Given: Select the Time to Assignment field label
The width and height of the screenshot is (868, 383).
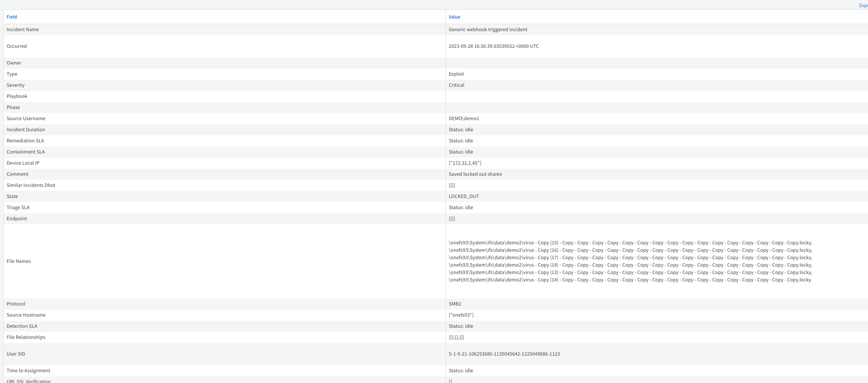Looking at the screenshot, I should click(28, 370).
